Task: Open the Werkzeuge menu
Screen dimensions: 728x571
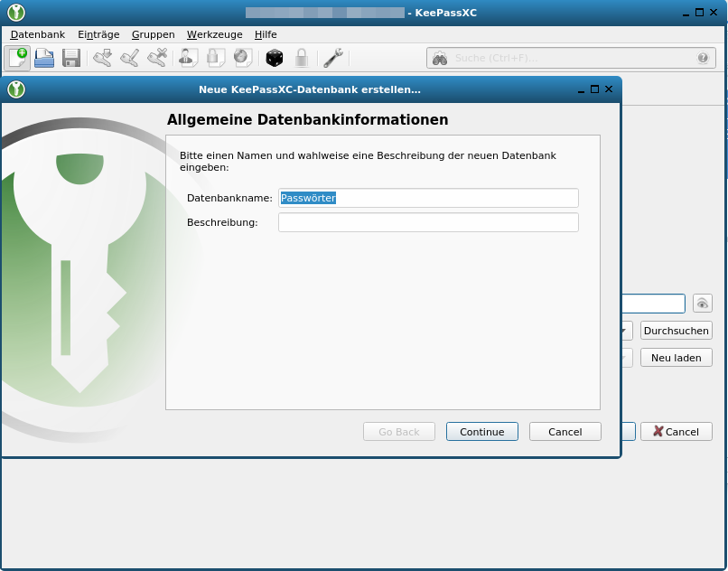Action: 214,34
